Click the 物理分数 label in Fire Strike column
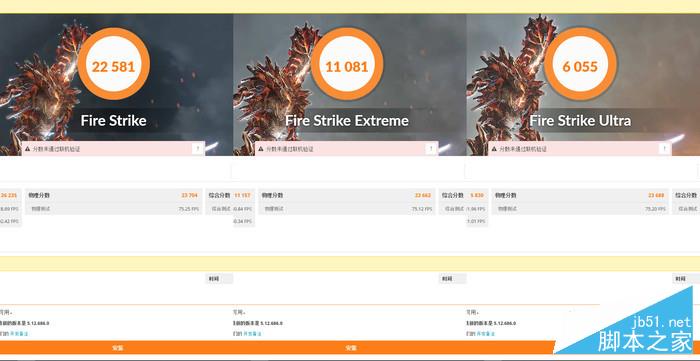700x361 pixels. click(39, 195)
